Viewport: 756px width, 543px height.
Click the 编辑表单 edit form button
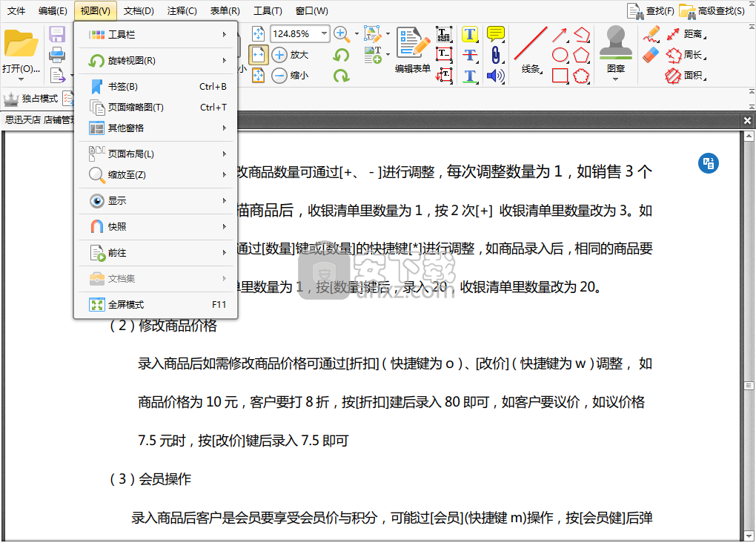(413, 50)
